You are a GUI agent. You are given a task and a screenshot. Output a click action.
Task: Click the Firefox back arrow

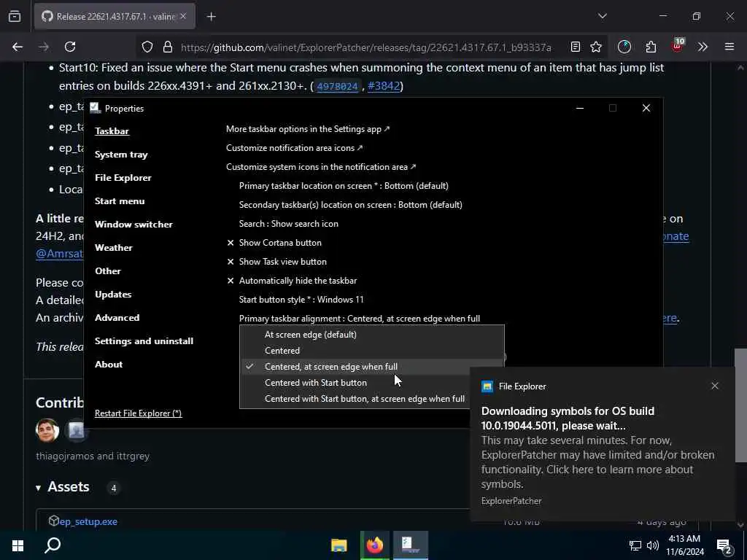(x=18, y=47)
